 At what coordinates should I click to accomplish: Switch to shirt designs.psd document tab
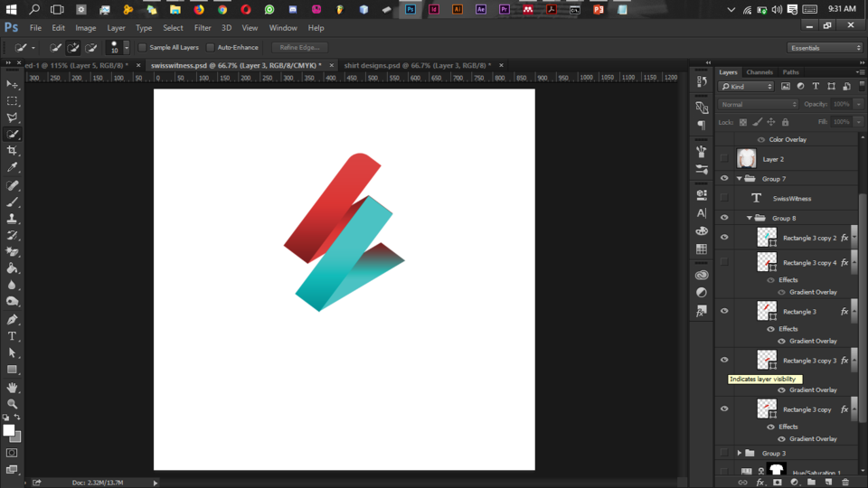point(418,65)
